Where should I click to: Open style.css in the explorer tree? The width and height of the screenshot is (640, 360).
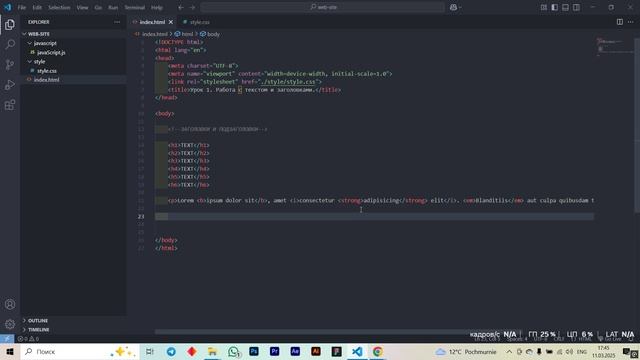47,71
